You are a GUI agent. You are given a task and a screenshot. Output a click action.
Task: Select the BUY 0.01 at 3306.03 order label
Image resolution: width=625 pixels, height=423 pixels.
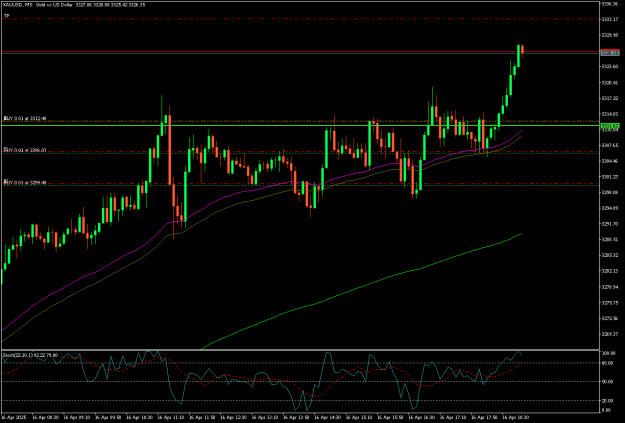coord(25,150)
